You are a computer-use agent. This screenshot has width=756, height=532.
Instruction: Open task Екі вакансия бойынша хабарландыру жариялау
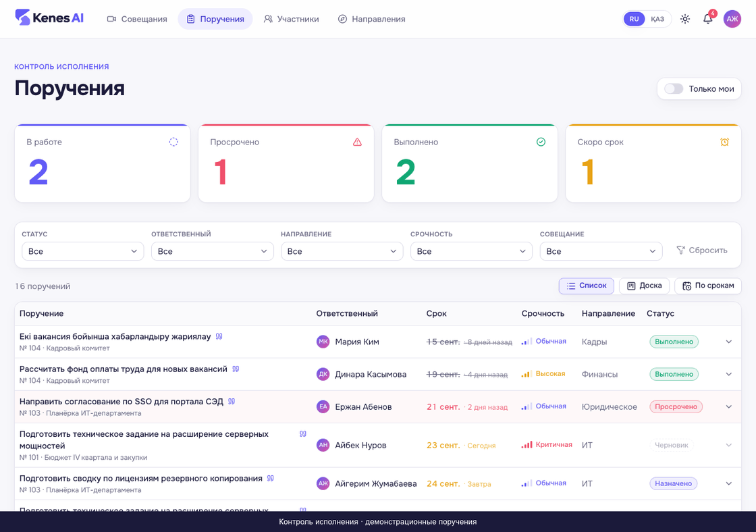click(x=115, y=336)
